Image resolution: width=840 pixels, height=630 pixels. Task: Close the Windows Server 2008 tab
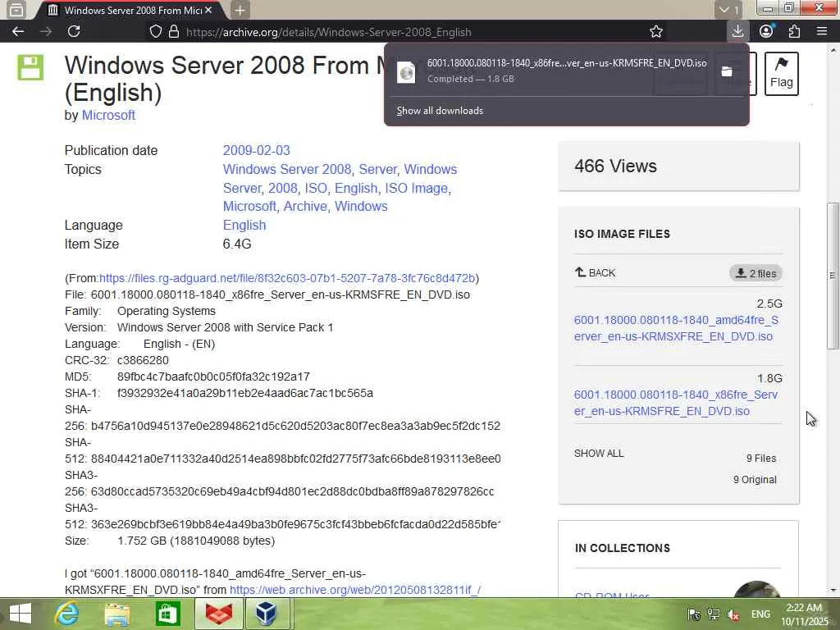[x=208, y=10]
